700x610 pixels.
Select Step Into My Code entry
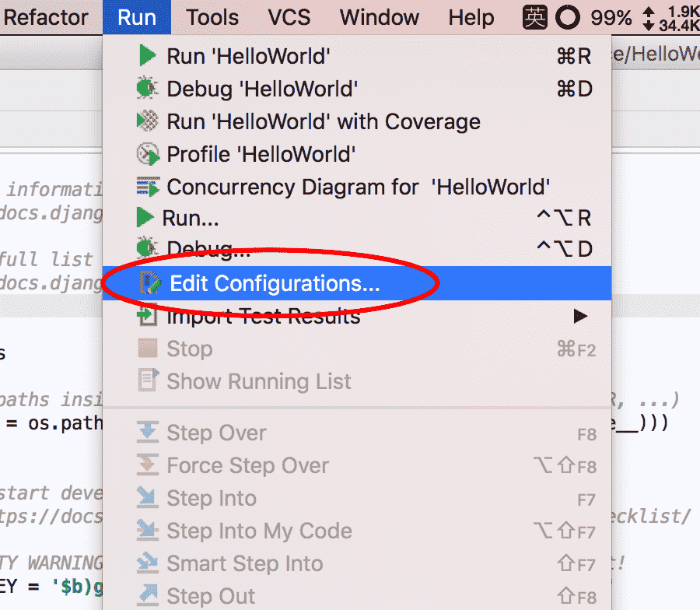357,531
